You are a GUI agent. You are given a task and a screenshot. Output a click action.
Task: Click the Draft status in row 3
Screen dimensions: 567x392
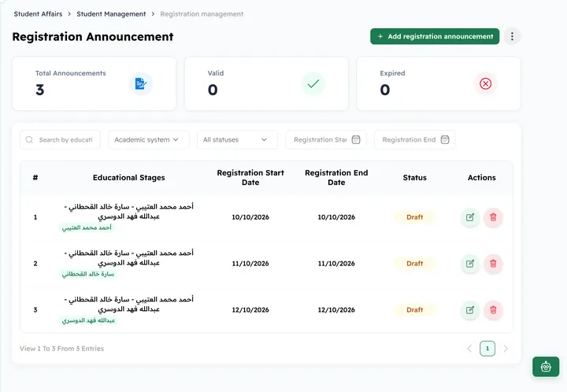click(415, 309)
